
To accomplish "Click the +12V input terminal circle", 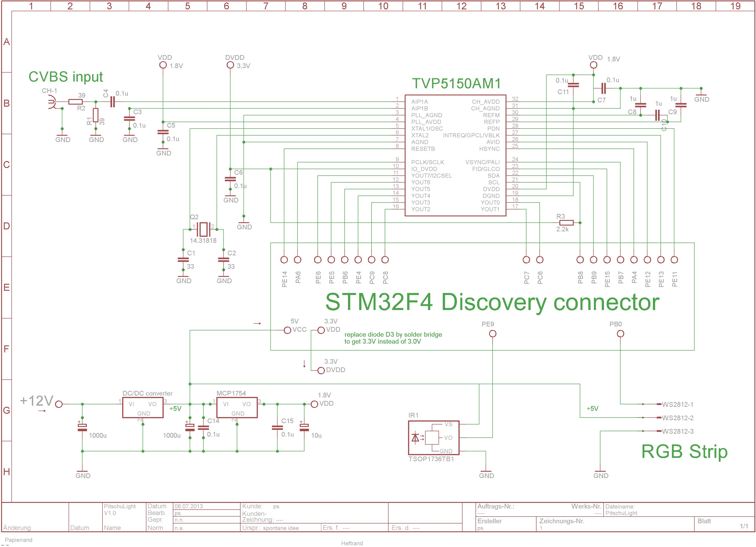I will click(x=59, y=404).
